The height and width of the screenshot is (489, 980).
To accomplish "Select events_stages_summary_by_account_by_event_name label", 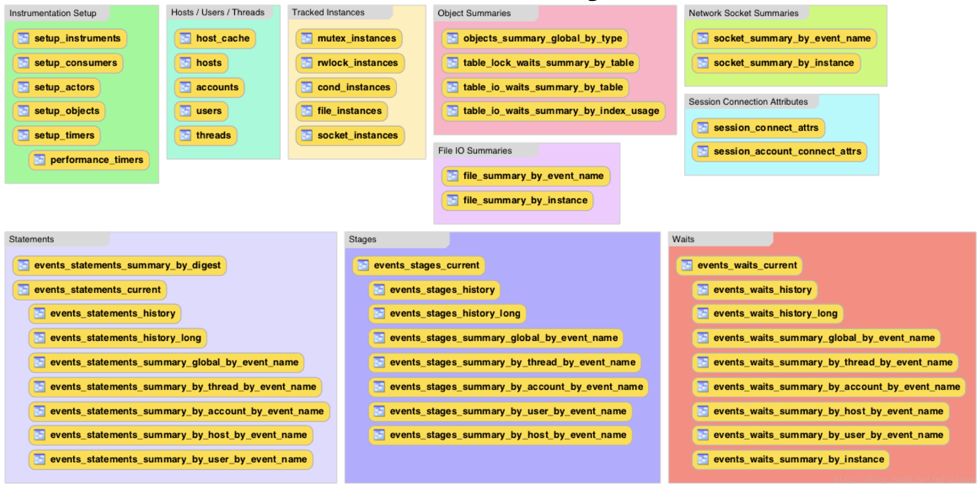I will (517, 387).
